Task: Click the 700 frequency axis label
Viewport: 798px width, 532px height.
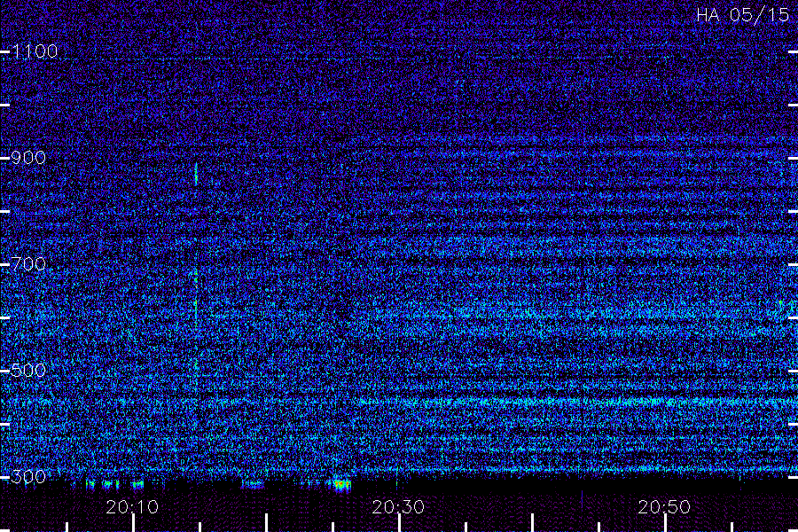Action: pos(28,264)
